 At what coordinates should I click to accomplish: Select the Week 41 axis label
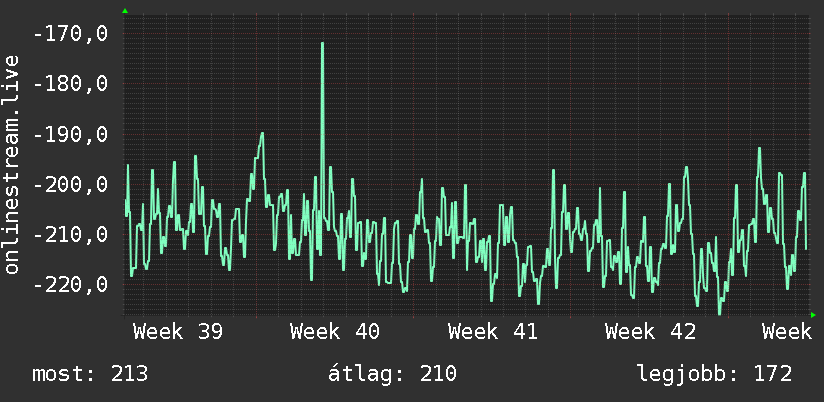(x=492, y=332)
